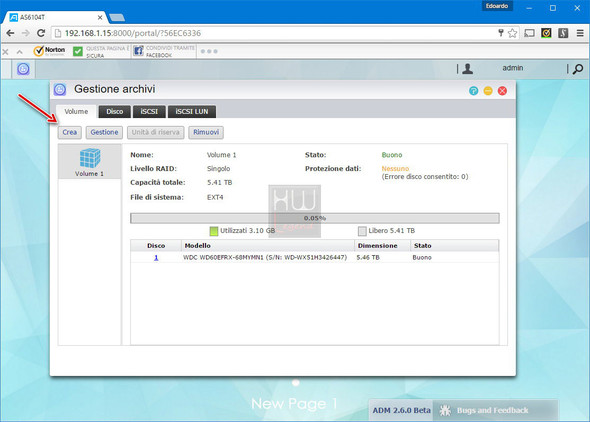Switch to the iSCSI LUN tab
The image size is (590, 422).
(192, 111)
